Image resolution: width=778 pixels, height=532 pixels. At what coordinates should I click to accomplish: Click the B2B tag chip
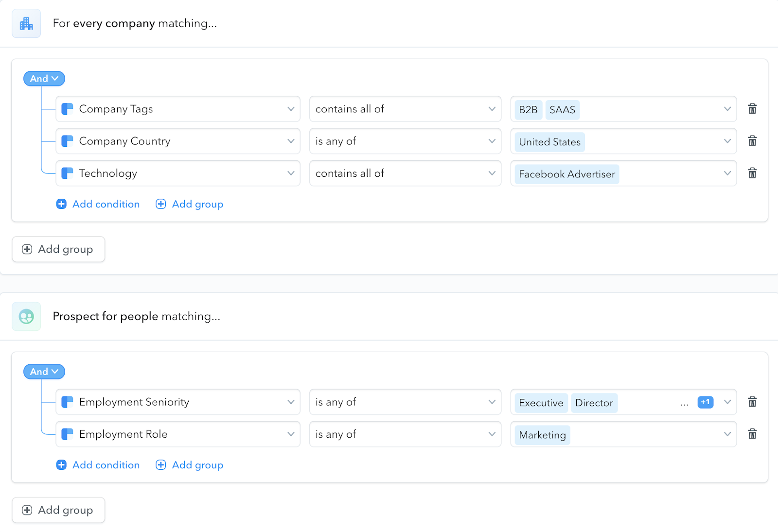(528, 110)
